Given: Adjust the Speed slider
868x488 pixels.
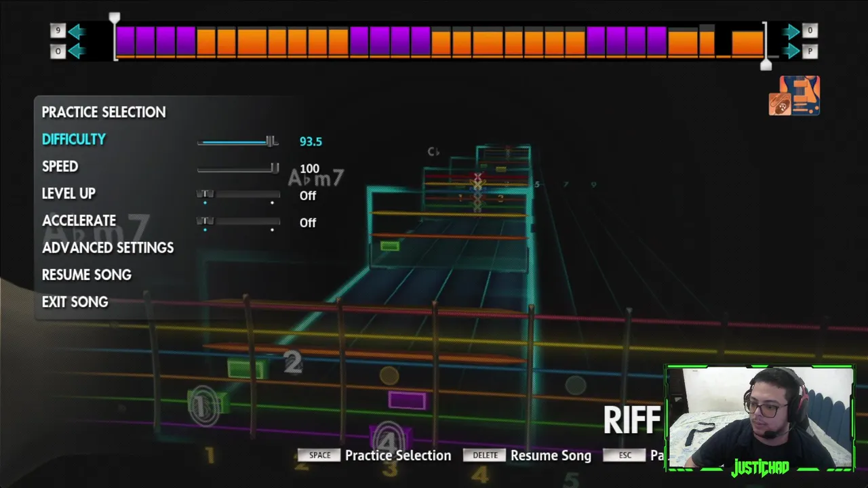Looking at the screenshot, I should coord(238,169).
